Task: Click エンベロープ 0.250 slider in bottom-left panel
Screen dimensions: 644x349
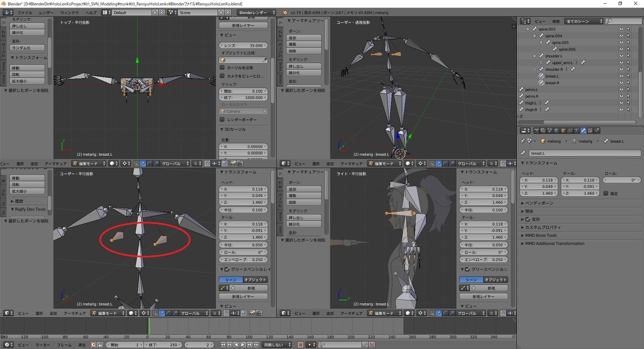Action: tap(243, 260)
